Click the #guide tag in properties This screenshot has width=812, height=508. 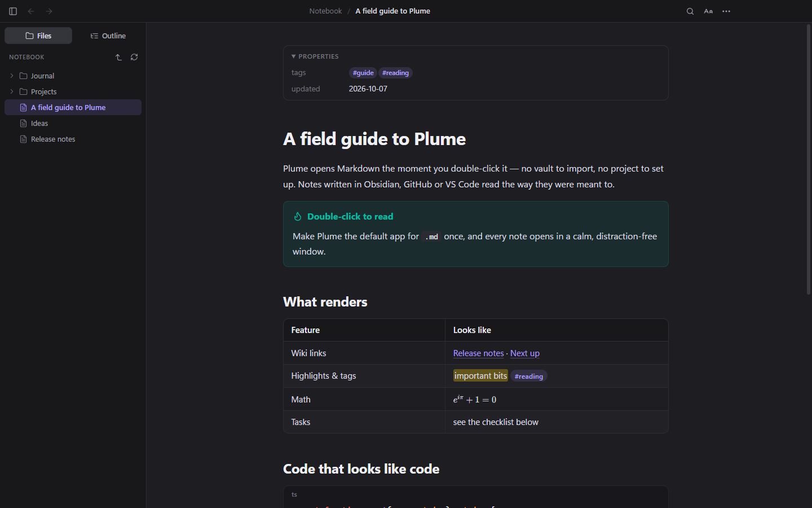tap(363, 73)
